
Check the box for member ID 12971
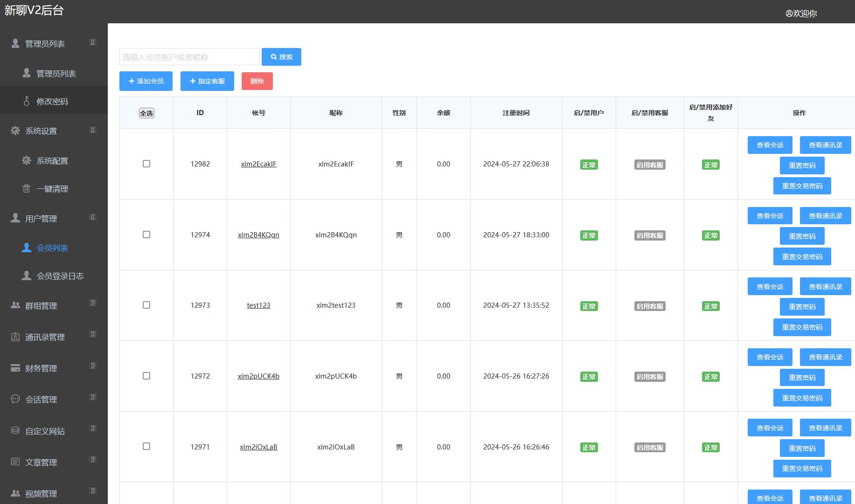click(x=146, y=446)
